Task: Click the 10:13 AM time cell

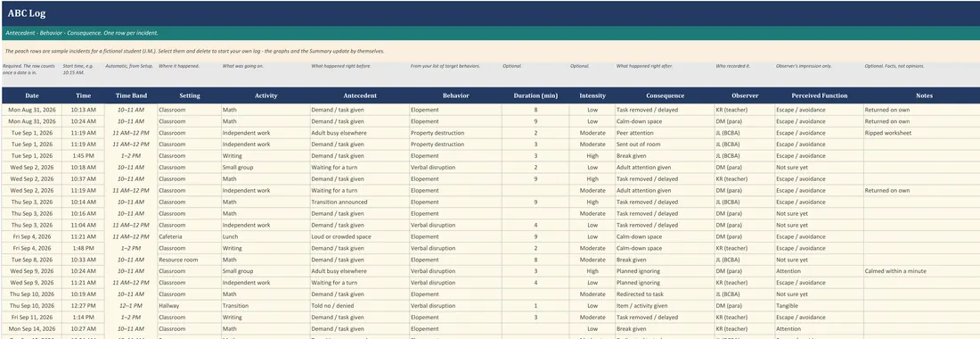Action: (83, 110)
